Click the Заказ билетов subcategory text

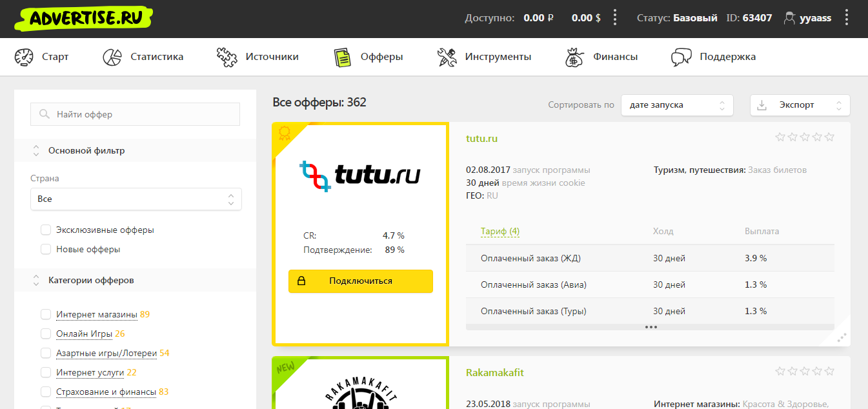(x=777, y=170)
